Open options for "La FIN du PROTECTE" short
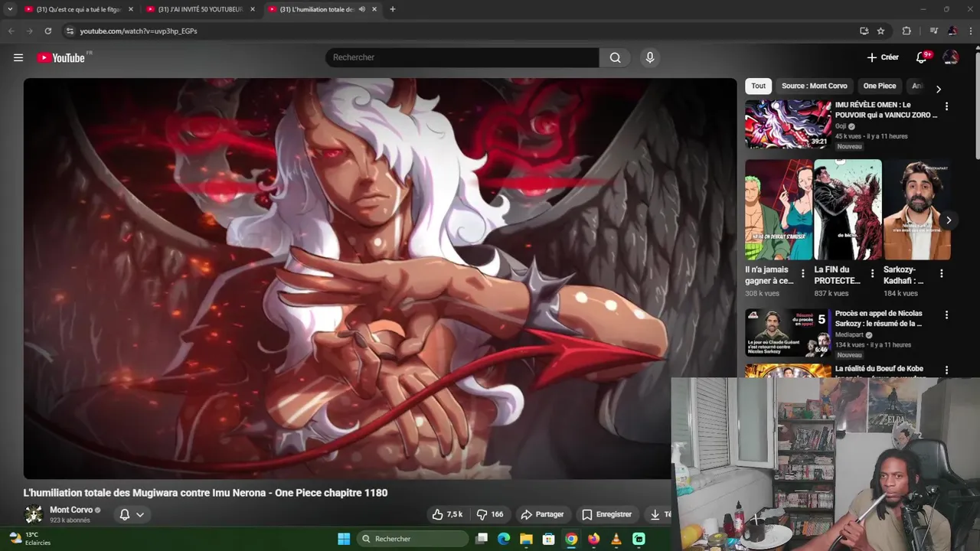This screenshot has width=980, height=551. click(x=872, y=273)
